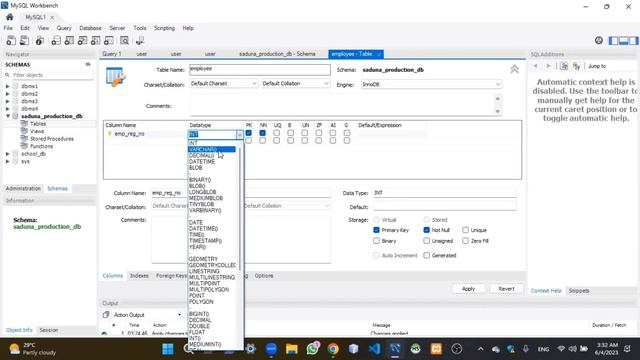Close the datatype dropdown arrow for emp_reg_no
Screen dimensions: 640x360
point(240,134)
